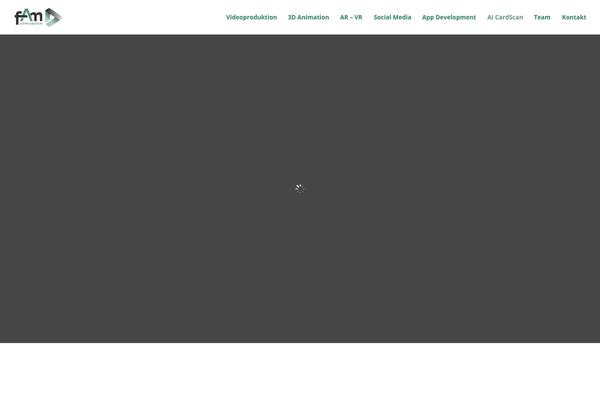Open the Videoproduktion menu item
This screenshot has width=600, height=400.
pyautogui.click(x=251, y=17)
